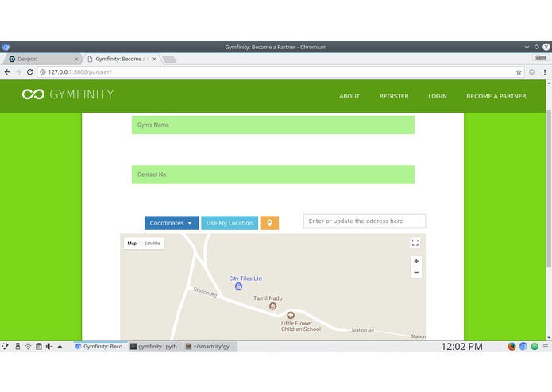This screenshot has height=392, width=552.
Task: Focus the Contact No. input field
Action: (273, 175)
